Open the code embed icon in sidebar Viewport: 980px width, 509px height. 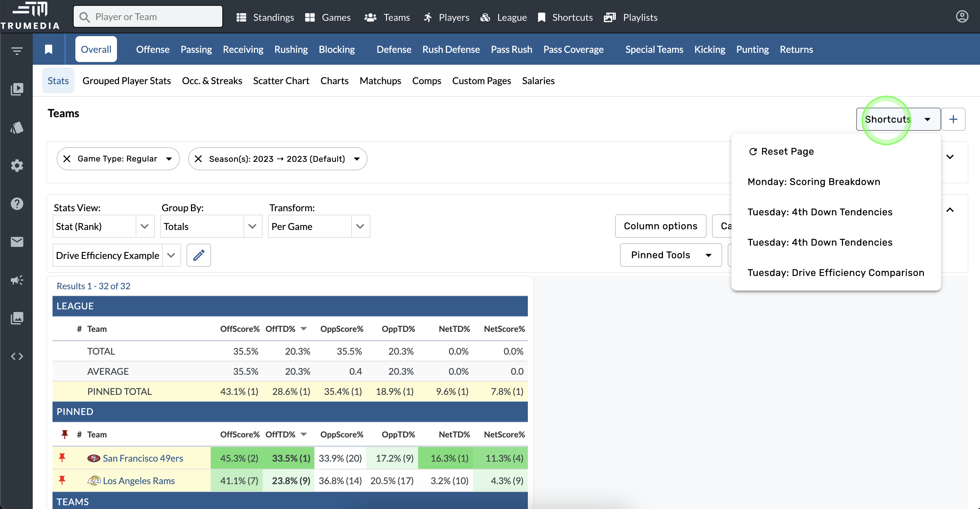pyautogui.click(x=17, y=356)
